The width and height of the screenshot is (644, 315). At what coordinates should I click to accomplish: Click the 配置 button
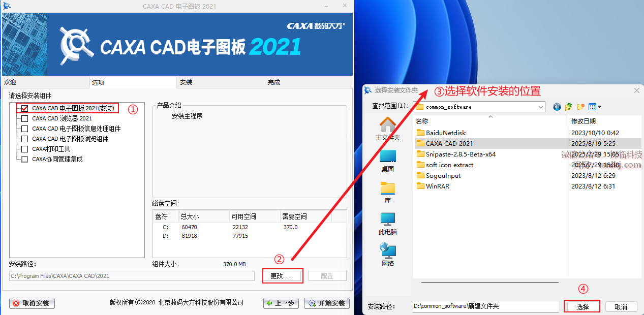pyautogui.click(x=327, y=276)
